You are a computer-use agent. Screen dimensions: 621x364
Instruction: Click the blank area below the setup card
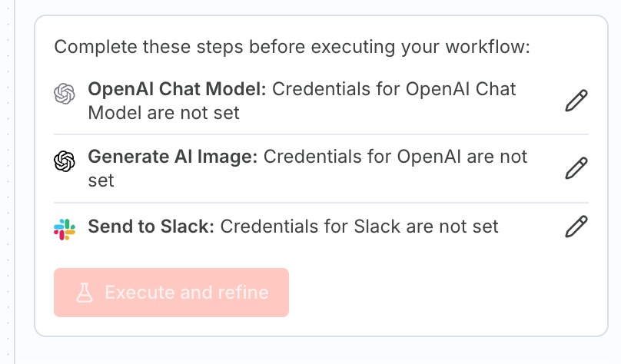(321, 352)
